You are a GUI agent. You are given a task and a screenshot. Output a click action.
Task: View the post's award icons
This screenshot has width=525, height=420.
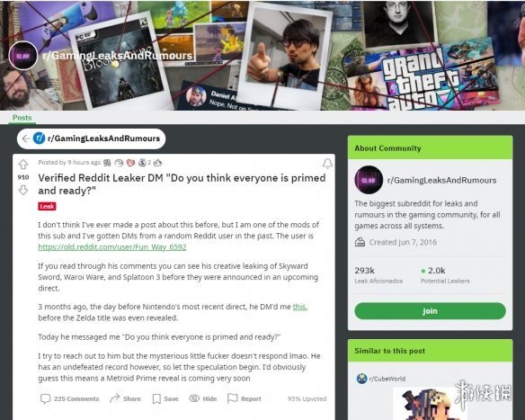coord(132,163)
